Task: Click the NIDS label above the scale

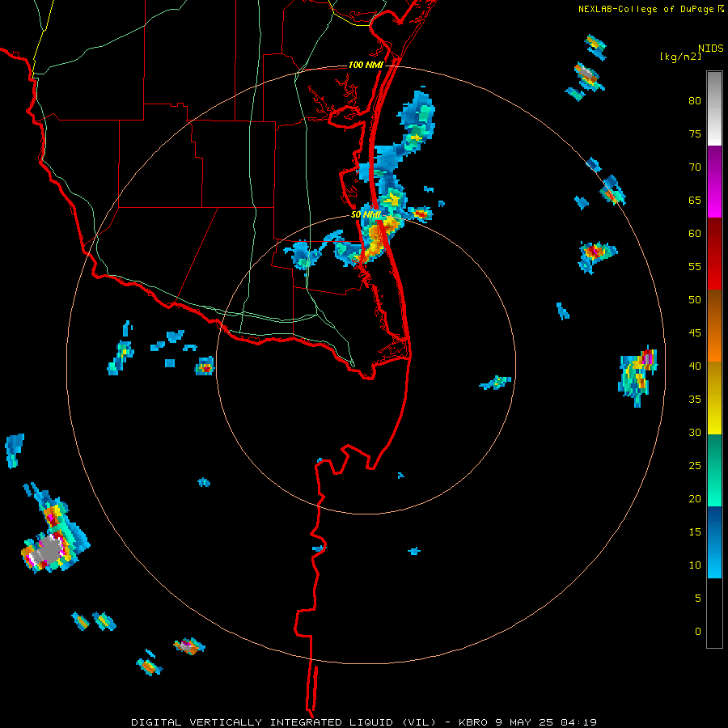Action: click(x=710, y=49)
